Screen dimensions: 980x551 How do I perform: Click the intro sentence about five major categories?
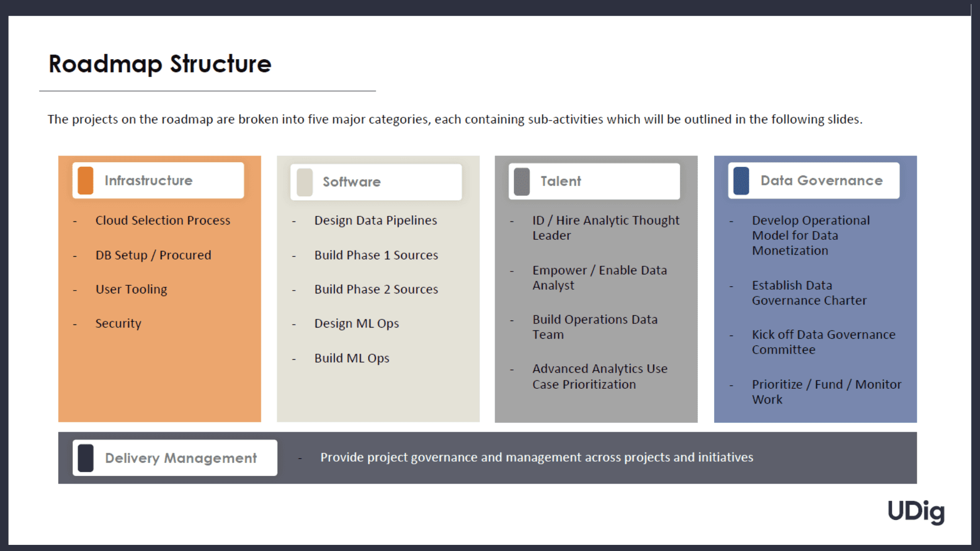click(455, 119)
